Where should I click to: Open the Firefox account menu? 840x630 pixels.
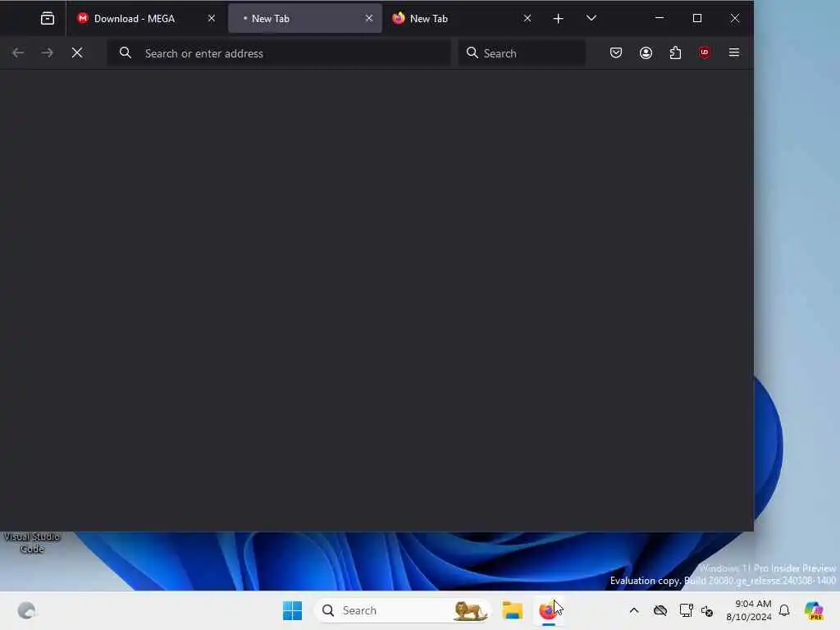tap(646, 52)
